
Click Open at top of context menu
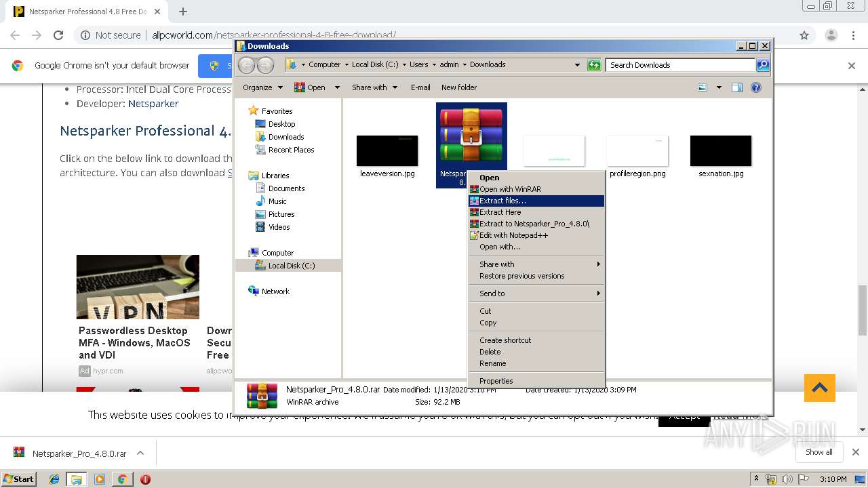[x=536, y=178]
